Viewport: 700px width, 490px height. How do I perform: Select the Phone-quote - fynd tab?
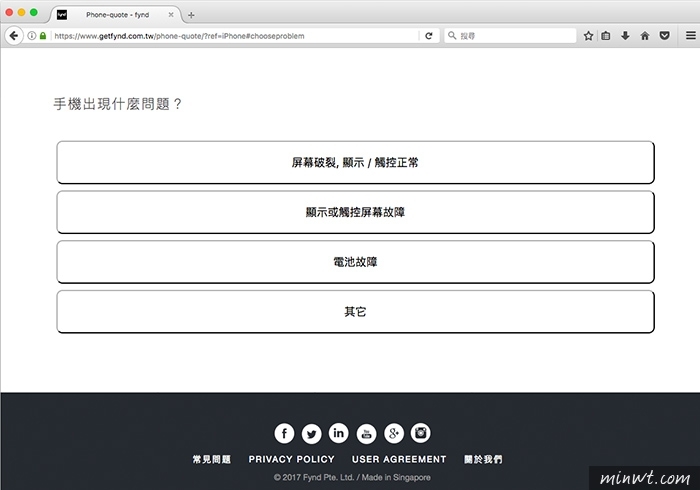[116, 15]
